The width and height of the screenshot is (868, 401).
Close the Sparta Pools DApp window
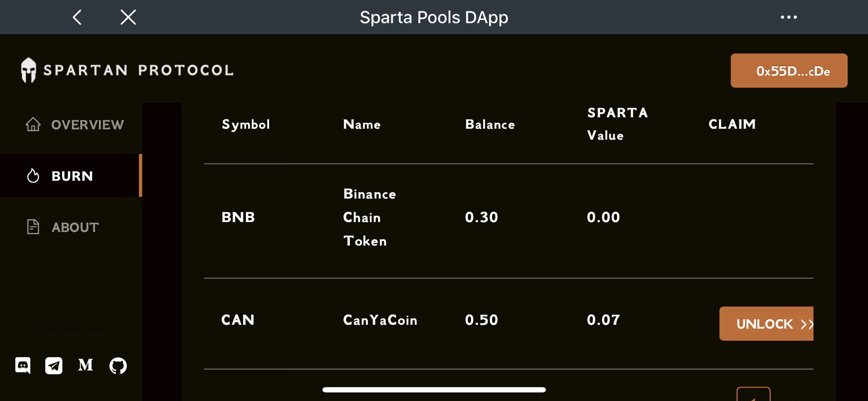(x=128, y=17)
